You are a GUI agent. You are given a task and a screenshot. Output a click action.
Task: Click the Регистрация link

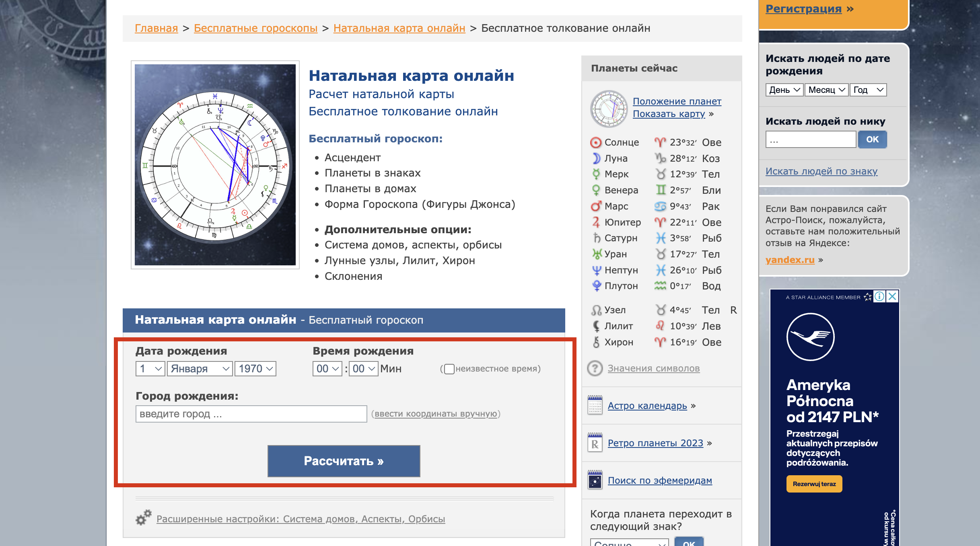coord(803,8)
